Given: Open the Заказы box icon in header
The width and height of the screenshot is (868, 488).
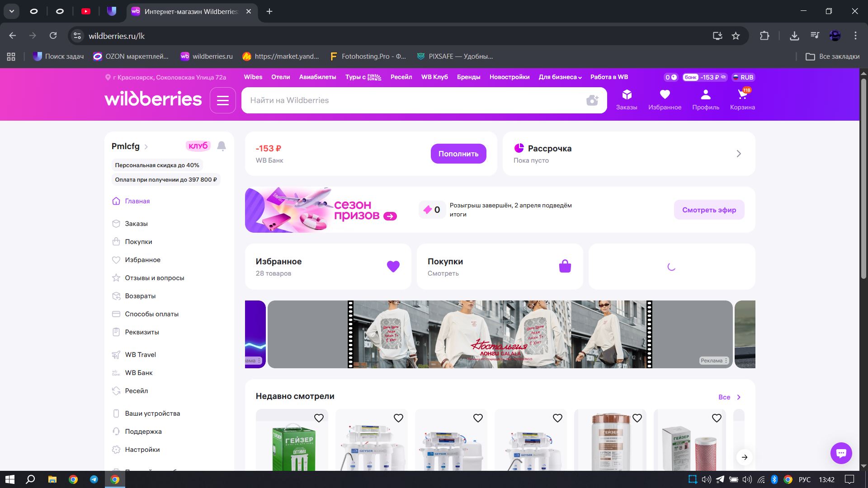Looking at the screenshot, I should [x=627, y=95].
